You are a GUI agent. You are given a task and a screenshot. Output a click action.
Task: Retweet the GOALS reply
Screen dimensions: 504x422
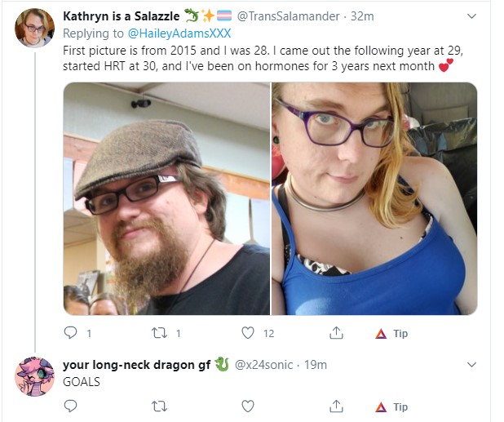[x=159, y=406]
